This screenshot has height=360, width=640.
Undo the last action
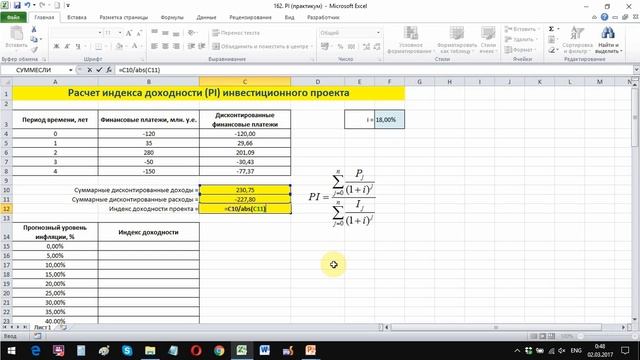[27, 6]
